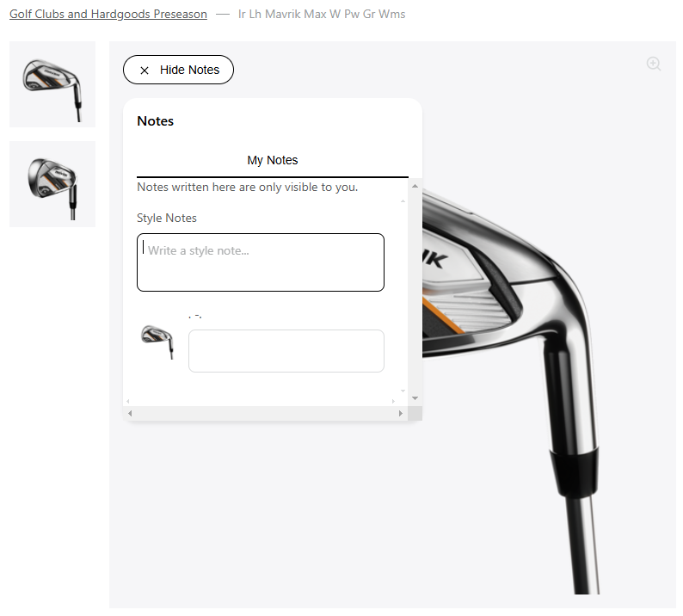The width and height of the screenshot is (683, 616).
Task: Select the first golf club thumbnail
Action: (52, 84)
